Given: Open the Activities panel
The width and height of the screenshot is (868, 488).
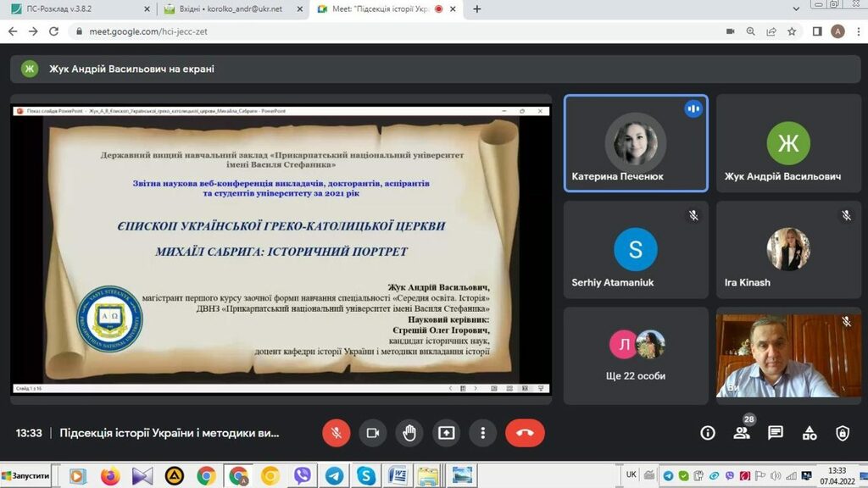Looking at the screenshot, I should coord(810,433).
